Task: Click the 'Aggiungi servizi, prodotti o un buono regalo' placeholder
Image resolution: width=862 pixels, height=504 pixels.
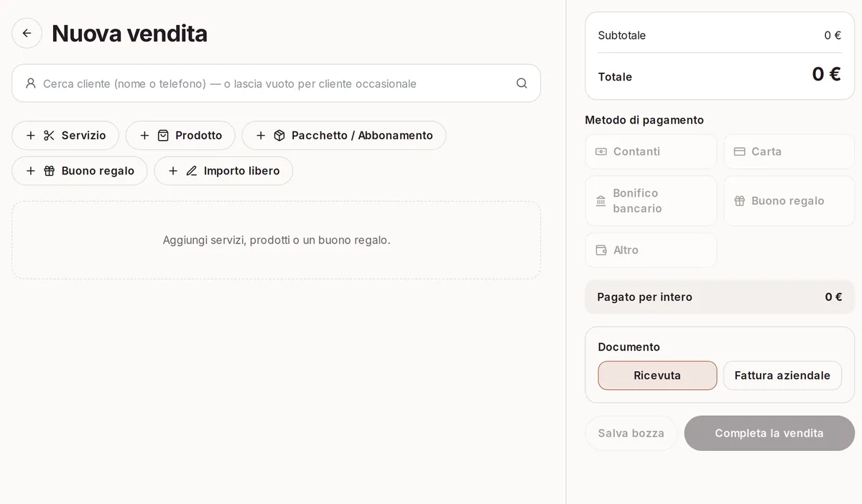Action: click(277, 240)
